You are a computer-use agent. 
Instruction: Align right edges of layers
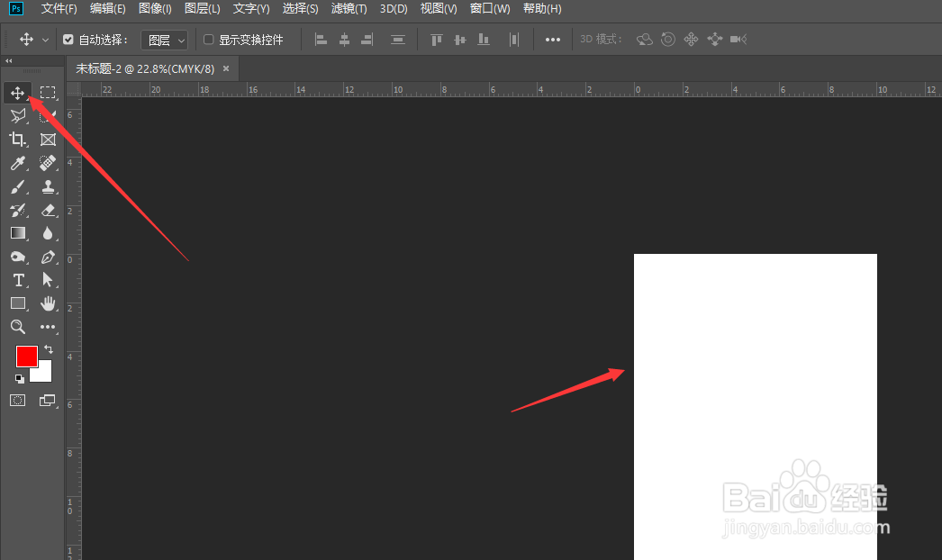pos(367,40)
